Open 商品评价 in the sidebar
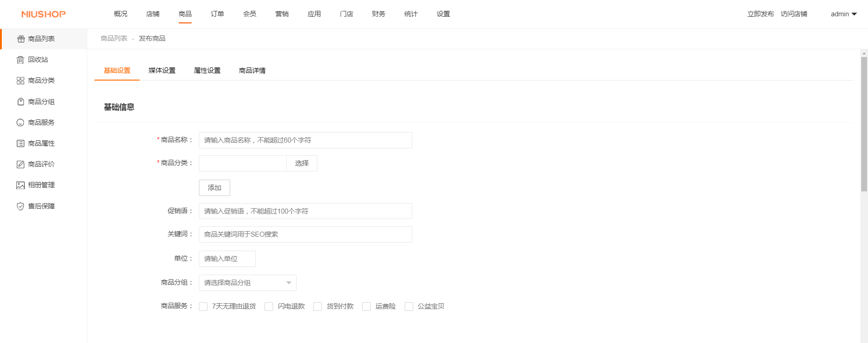 point(43,164)
